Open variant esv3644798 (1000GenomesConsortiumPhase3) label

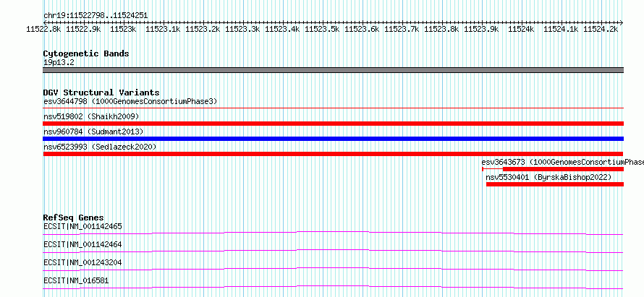pos(130,101)
